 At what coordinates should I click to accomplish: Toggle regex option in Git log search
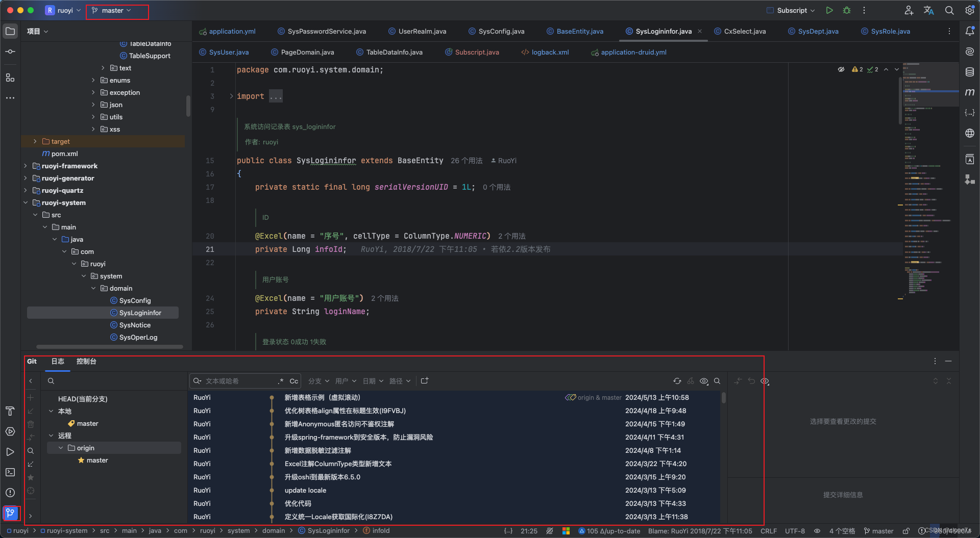pos(281,381)
